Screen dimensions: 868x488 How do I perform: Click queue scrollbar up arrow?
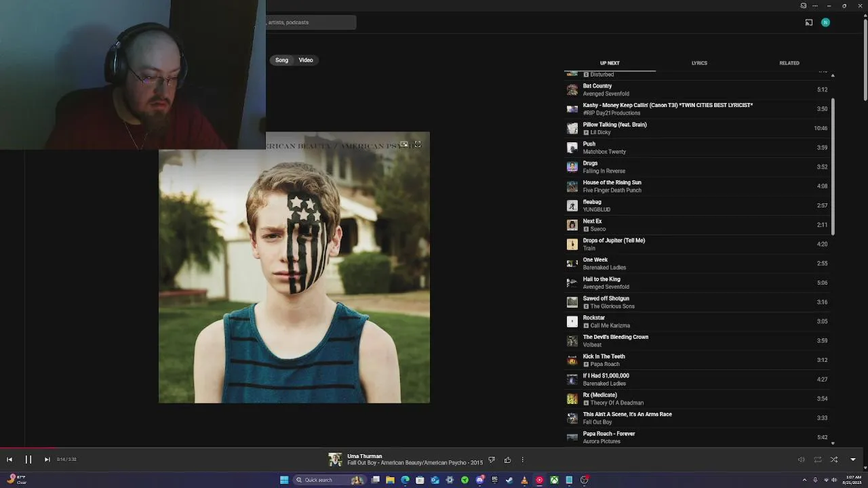(x=833, y=75)
